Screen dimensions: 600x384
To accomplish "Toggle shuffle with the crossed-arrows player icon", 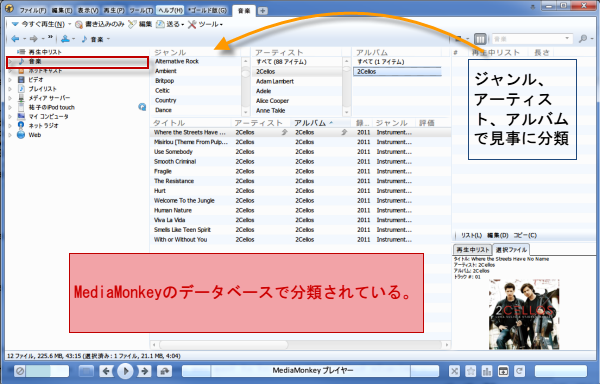I will [x=454, y=371].
